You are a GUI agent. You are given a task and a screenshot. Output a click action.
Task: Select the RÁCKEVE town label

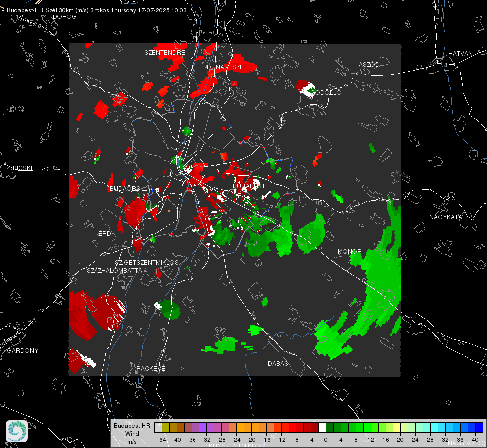pyautogui.click(x=151, y=369)
